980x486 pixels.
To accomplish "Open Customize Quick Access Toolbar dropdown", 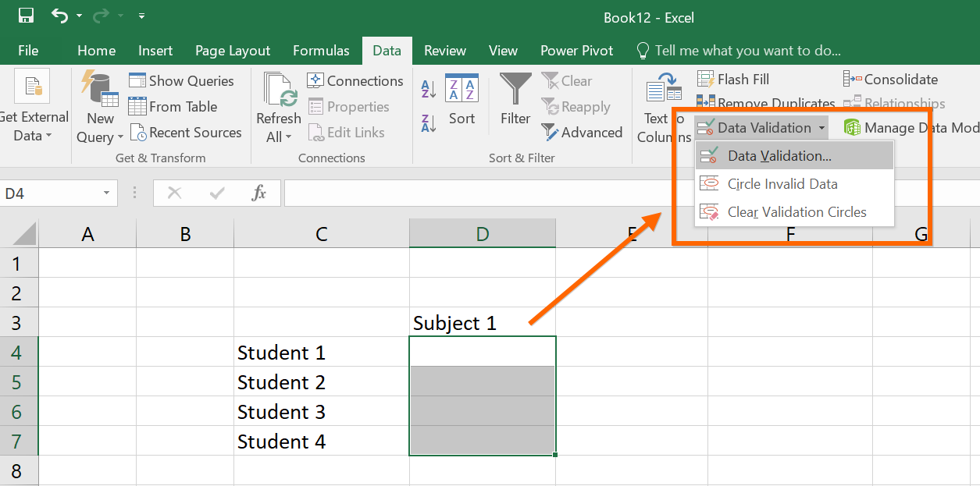I will pyautogui.click(x=141, y=16).
